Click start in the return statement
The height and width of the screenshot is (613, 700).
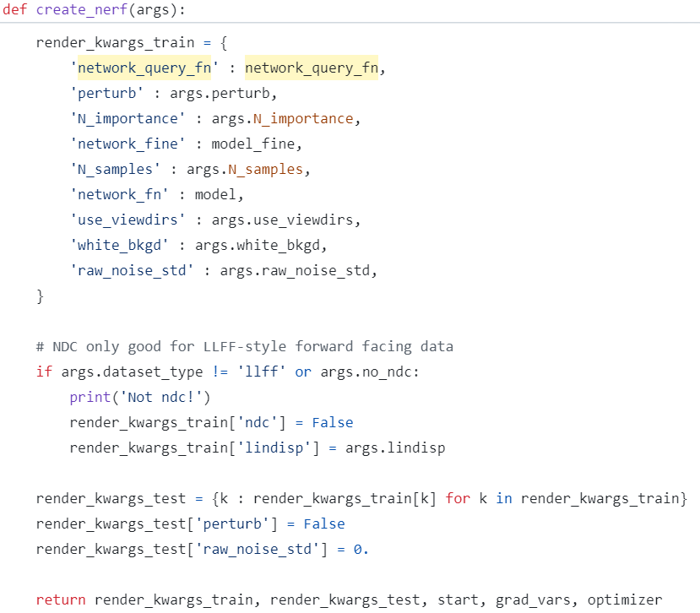[x=458, y=599]
